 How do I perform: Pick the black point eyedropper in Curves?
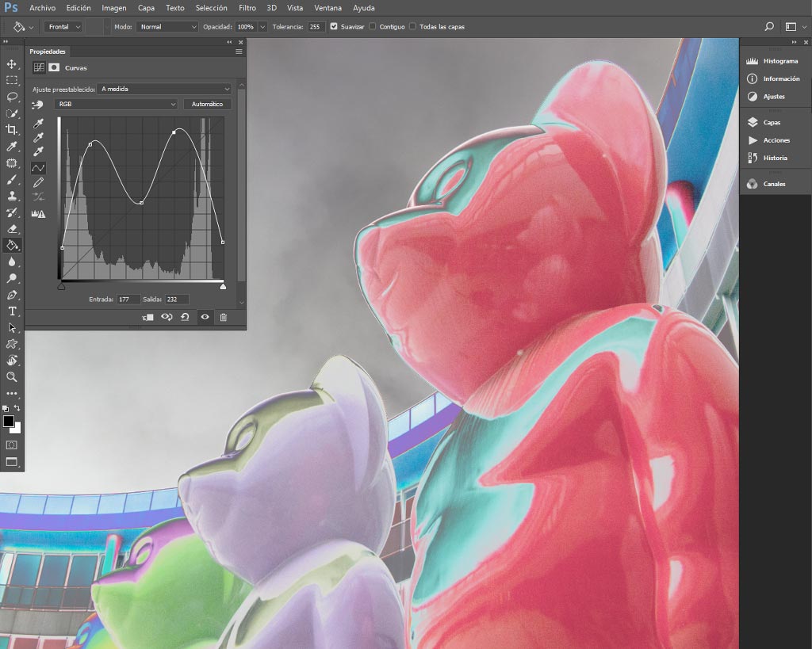(38, 124)
